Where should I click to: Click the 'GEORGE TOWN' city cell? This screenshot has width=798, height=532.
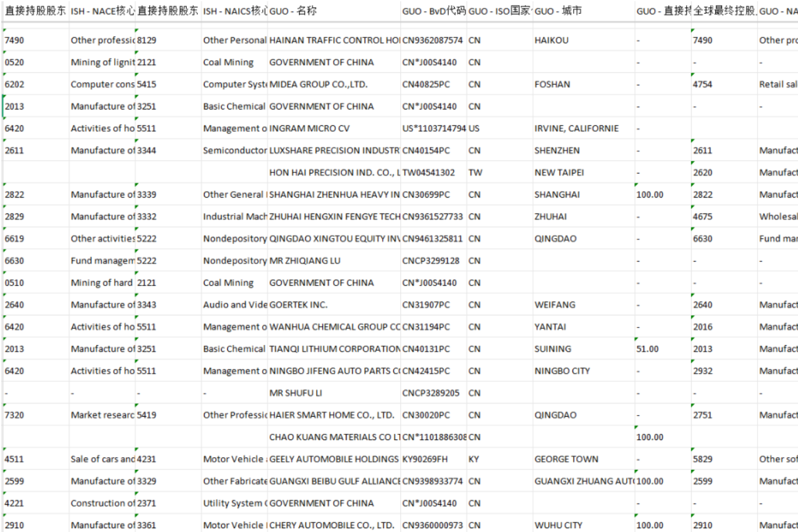(584, 459)
